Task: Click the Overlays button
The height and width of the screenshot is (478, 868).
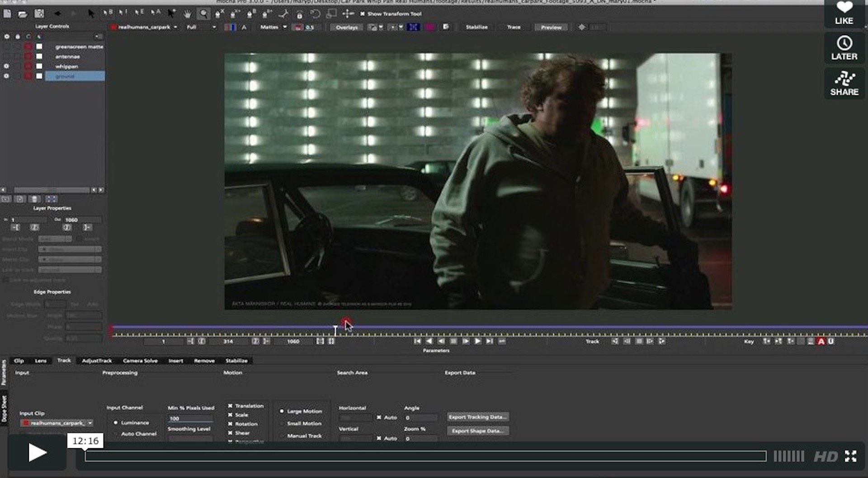Action: point(347,27)
